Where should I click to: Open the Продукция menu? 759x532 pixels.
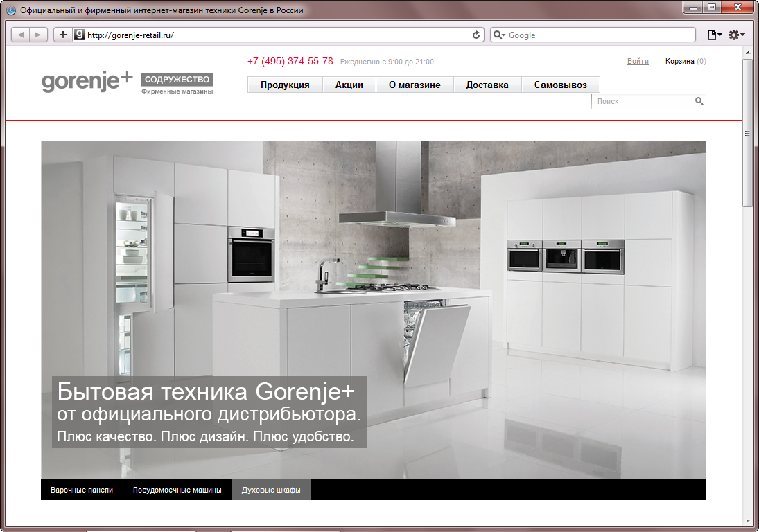[285, 85]
